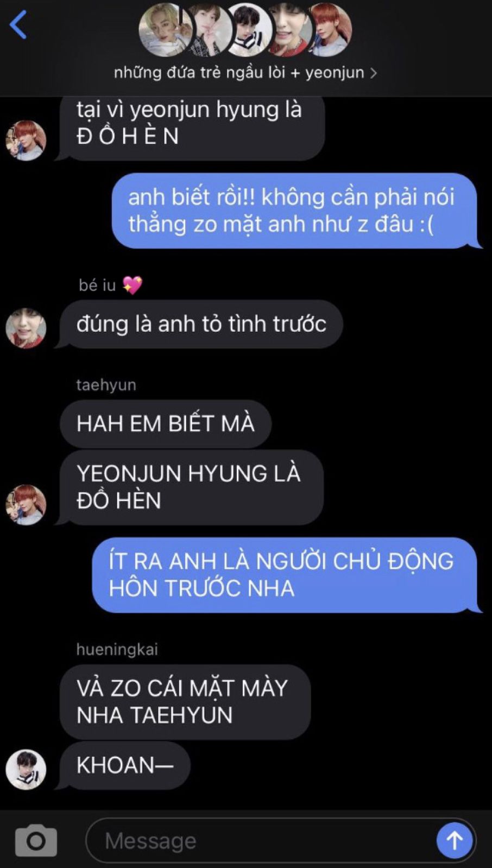Select blue bubble 'ÍT RA ANH LÀ NGƯỜI CHỦ ĐỘNG'
Image resolution: width=492 pixels, height=868 pixels.
coord(285,575)
